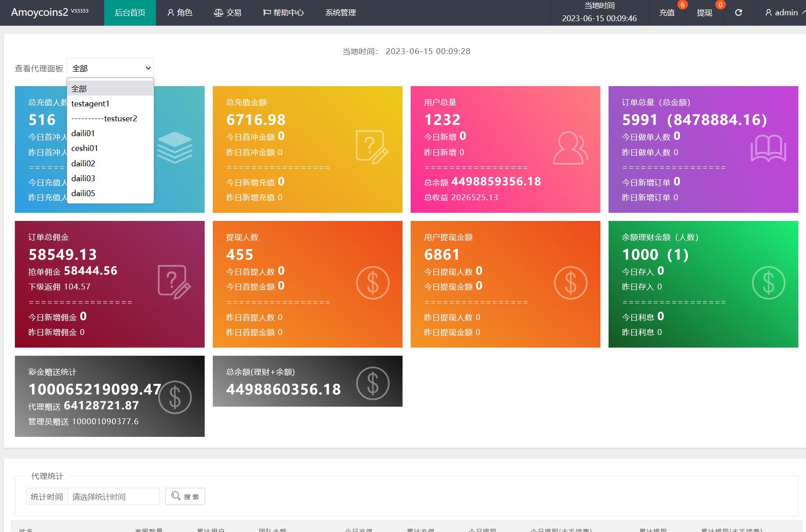Viewport: 806px width, 532px height.
Task: Click the dollar icon on total balance card
Action: pyautogui.click(x=372, y=383)
